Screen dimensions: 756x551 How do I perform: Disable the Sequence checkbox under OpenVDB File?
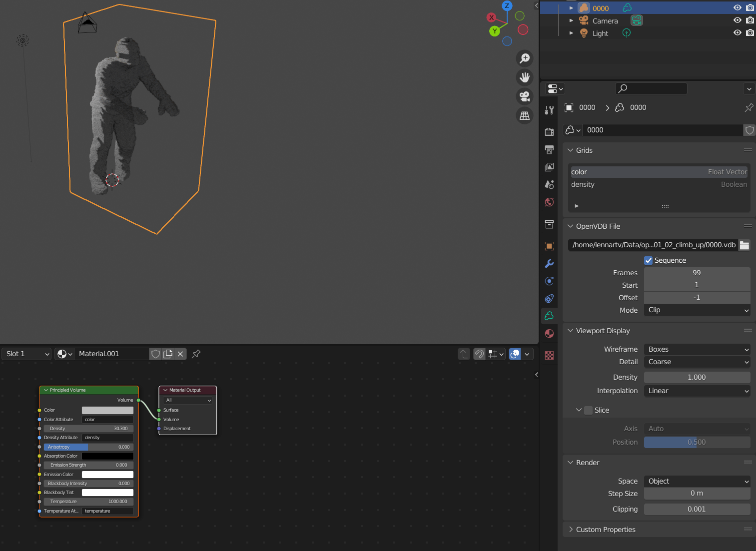pyautogui.click(x=648, y=260)
